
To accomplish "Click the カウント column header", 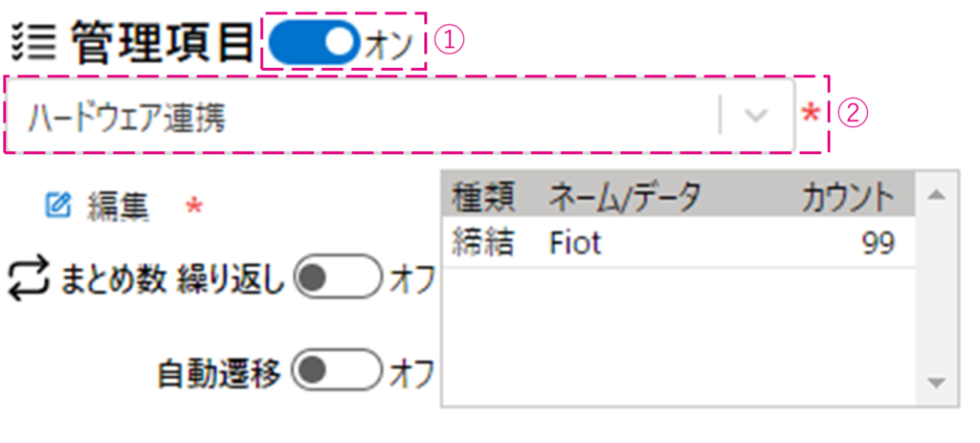I will tap(848, 196).
